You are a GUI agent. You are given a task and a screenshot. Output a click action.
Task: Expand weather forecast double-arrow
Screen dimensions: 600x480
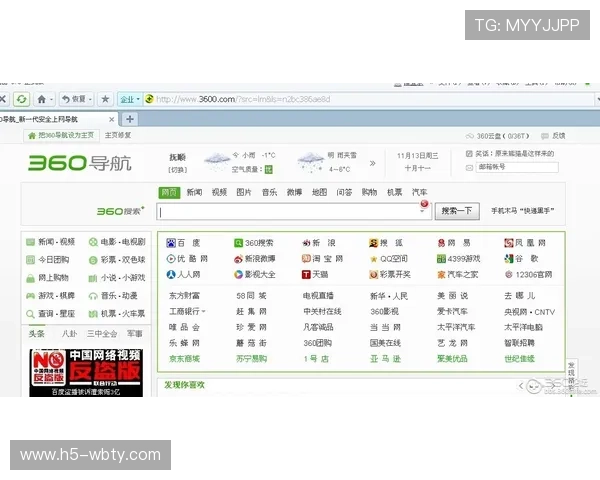point(372,163)
